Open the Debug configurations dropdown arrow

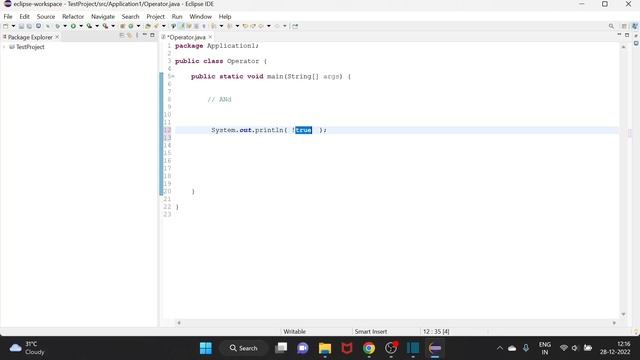pyautogui.click(x=65, y=26)
